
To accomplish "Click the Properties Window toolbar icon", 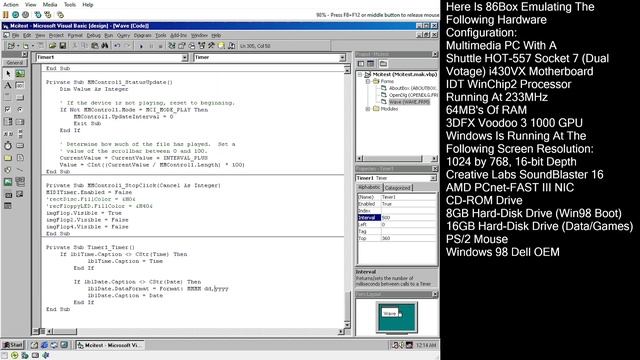I will coord(182,46).
